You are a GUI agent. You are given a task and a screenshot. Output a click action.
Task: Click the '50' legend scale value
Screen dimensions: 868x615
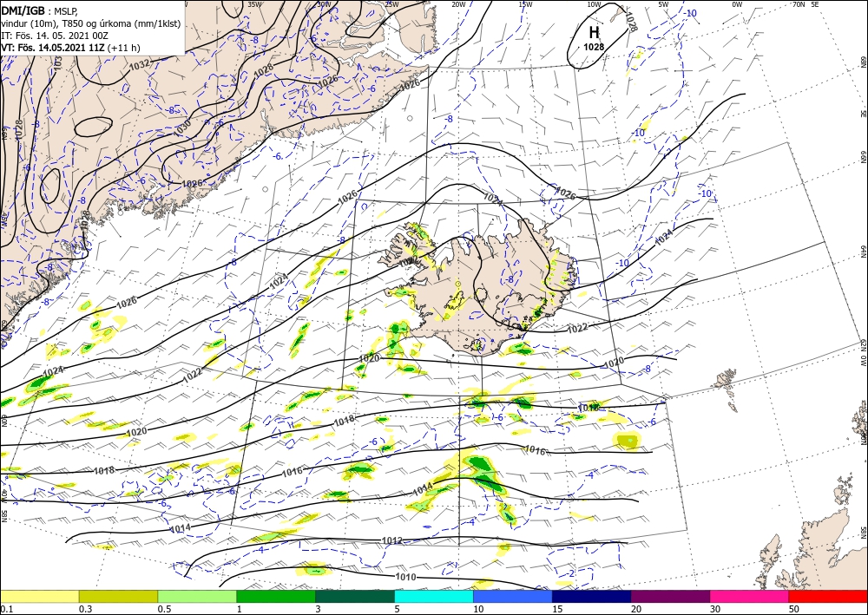tap(794, 609)
